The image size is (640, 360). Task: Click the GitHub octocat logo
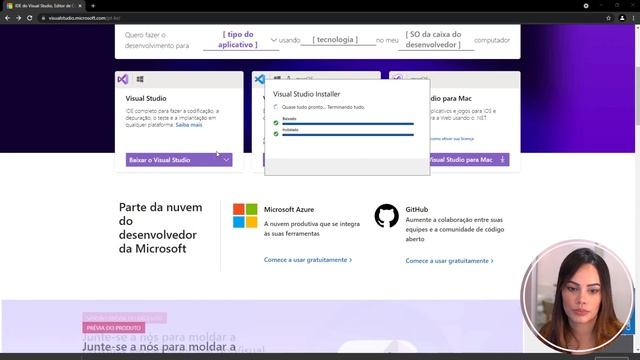[x=387, y=216]
